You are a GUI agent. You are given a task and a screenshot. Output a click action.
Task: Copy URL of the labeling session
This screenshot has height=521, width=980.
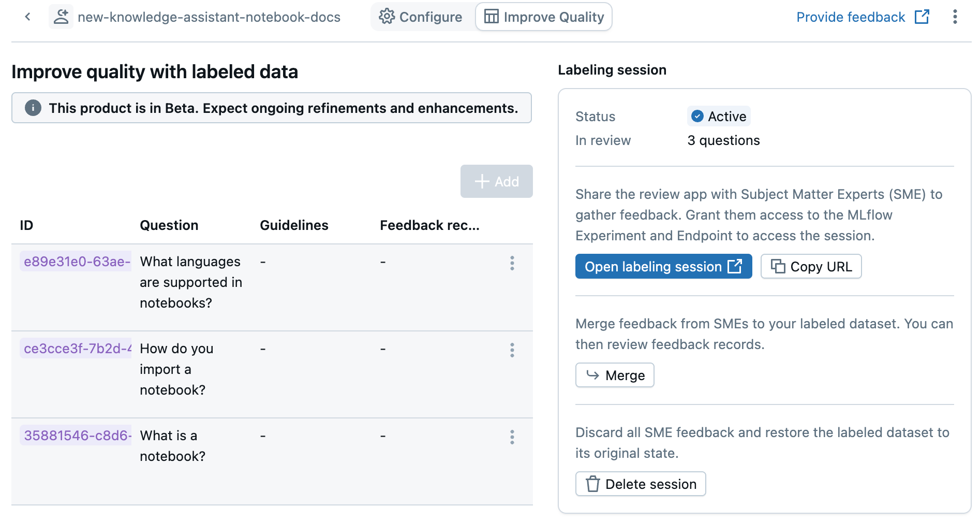coord(811,267)
